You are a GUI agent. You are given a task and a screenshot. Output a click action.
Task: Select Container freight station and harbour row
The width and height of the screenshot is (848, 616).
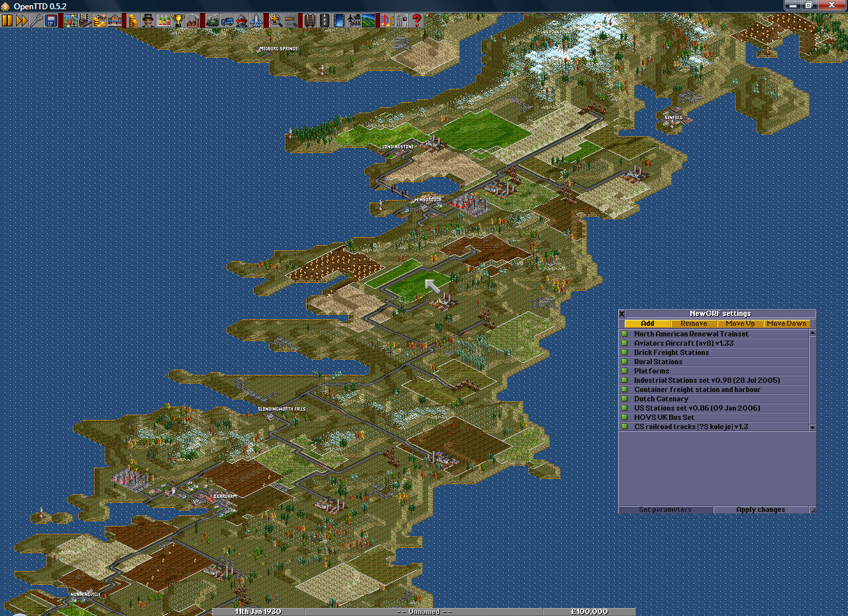coord(714,389)
